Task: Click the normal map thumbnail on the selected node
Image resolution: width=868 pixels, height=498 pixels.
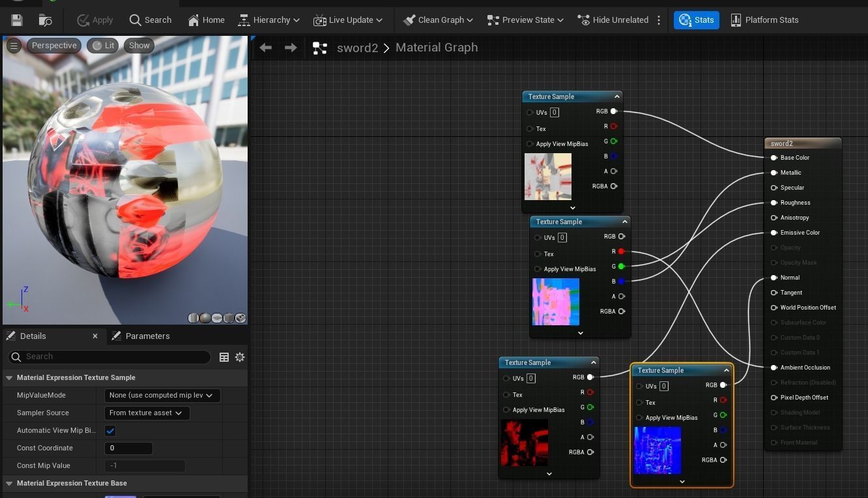Action: click(658, 450)
